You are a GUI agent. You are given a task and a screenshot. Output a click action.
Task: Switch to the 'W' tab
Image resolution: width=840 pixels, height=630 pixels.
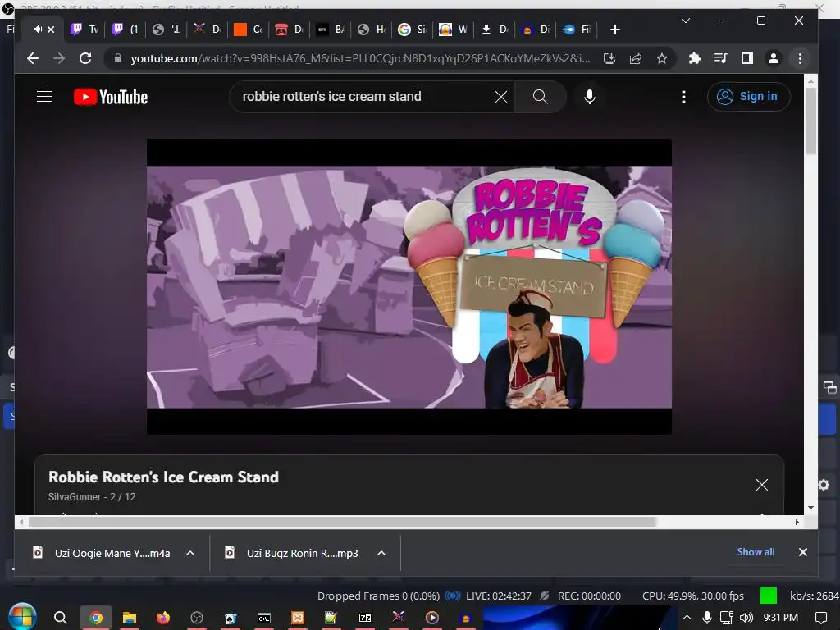(453, 30)
